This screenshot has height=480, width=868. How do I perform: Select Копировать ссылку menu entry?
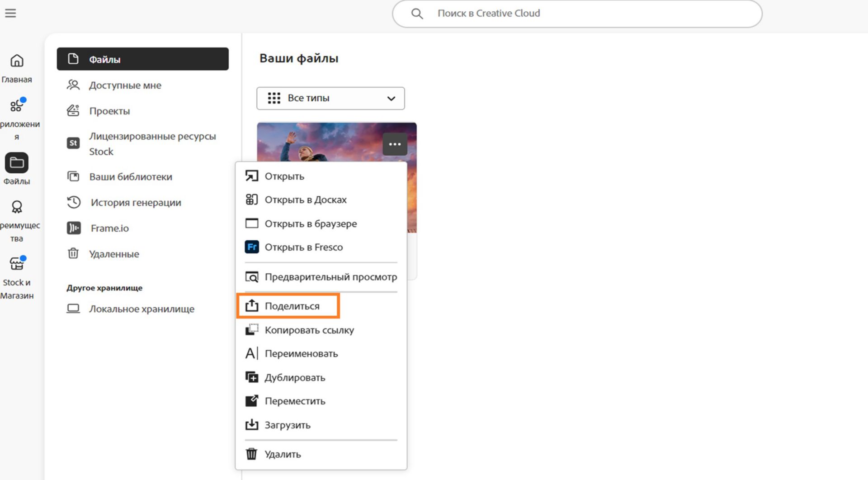pyautogui.click(x=321, y=330)
